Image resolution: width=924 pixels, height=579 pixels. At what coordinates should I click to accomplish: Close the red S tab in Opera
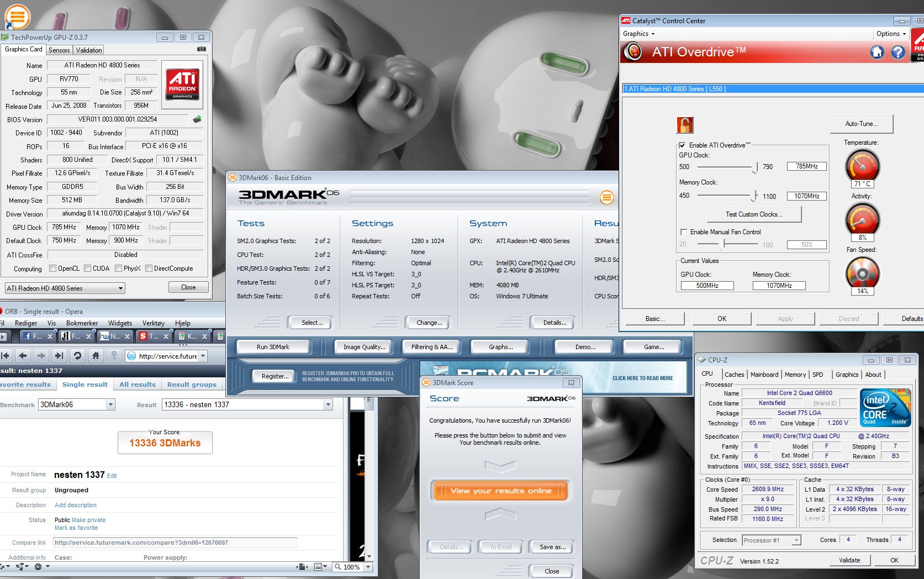166,336
